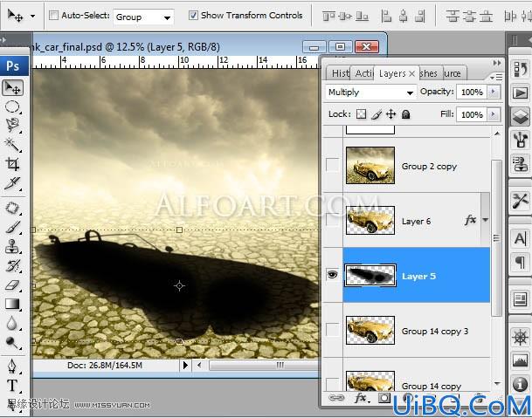The width and height of the screenshot is (532, 418).
Task: Select the Horizontal Type tool
Action: coord(12,386)
